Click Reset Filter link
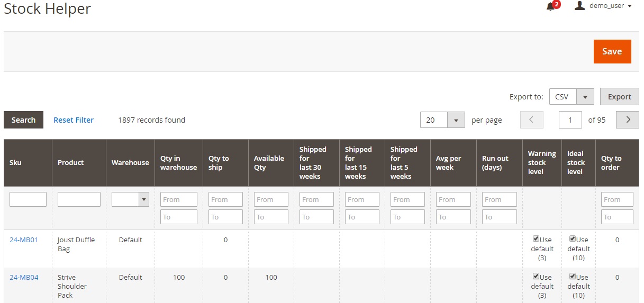644x303 pixels. point(74,120)
